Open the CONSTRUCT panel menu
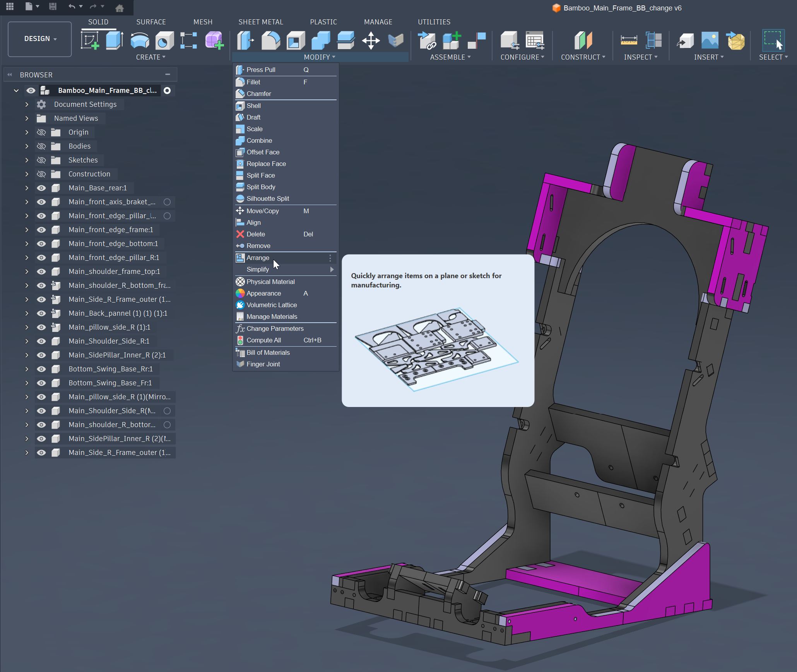The image size is (797, 672). tap(583, 57)
